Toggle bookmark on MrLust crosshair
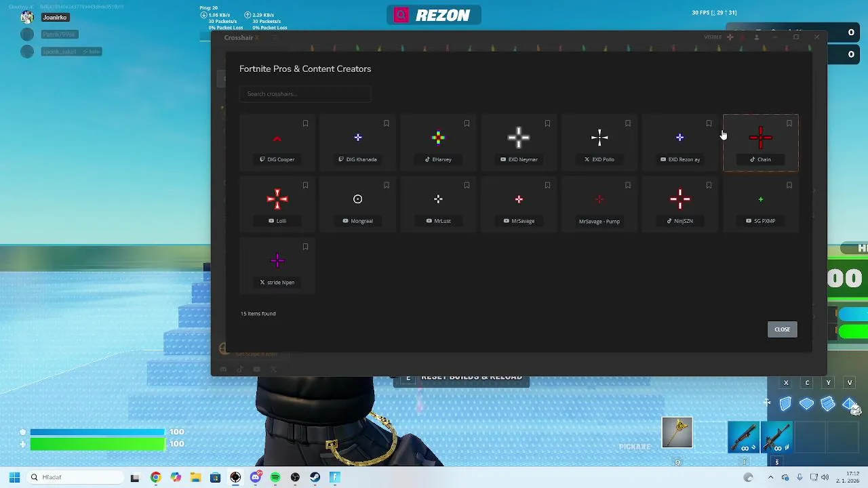Image resolution: width=868 pixels, height=488 pixels. 467,185
